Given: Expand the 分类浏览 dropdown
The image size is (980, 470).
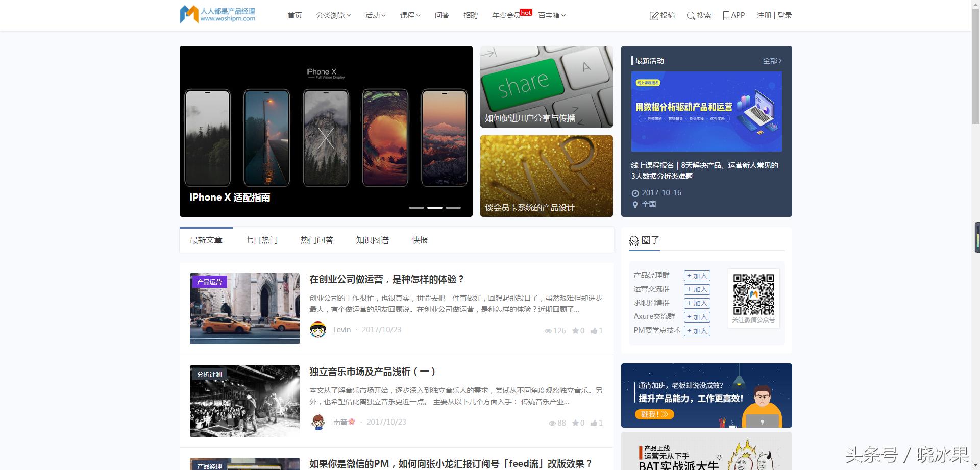Looking at the screenshot, I should [x=332, y=15].
